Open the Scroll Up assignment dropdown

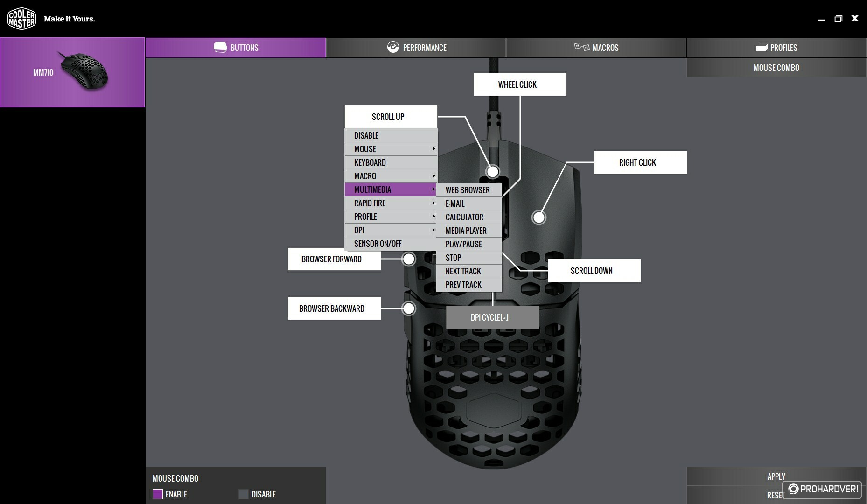391,117
